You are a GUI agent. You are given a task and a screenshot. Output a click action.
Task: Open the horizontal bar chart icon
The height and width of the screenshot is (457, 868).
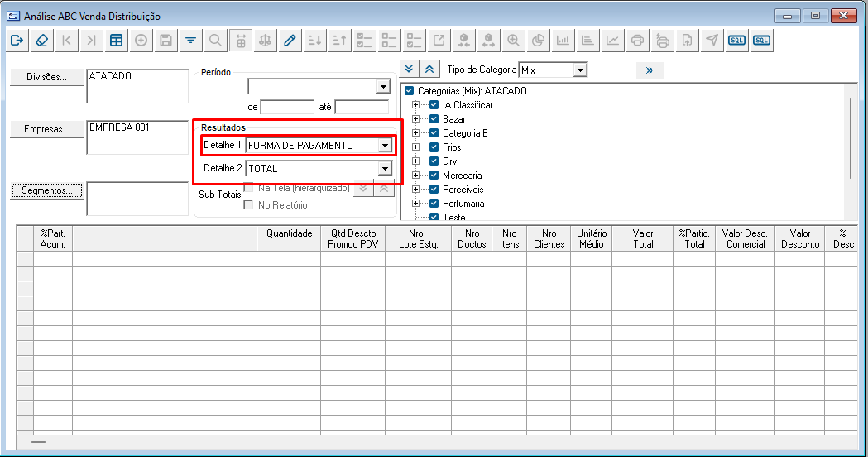[x=587, y=41]
